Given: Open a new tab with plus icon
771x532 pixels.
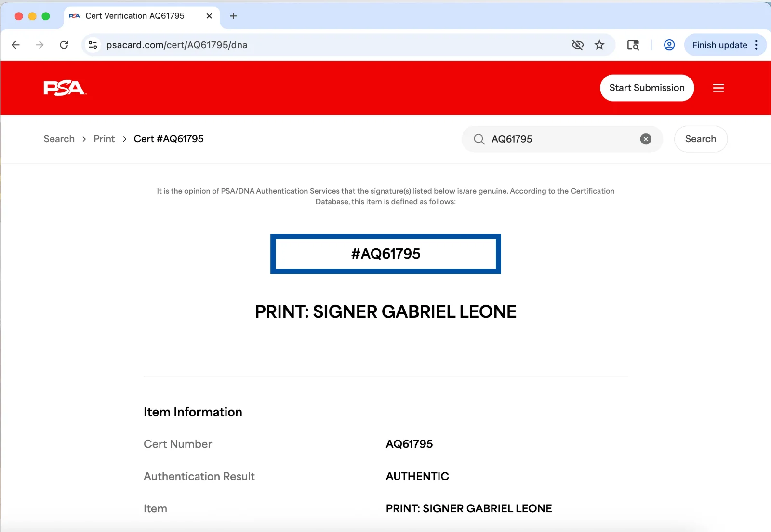Looking at the screenshot, I should coord(233,16).
